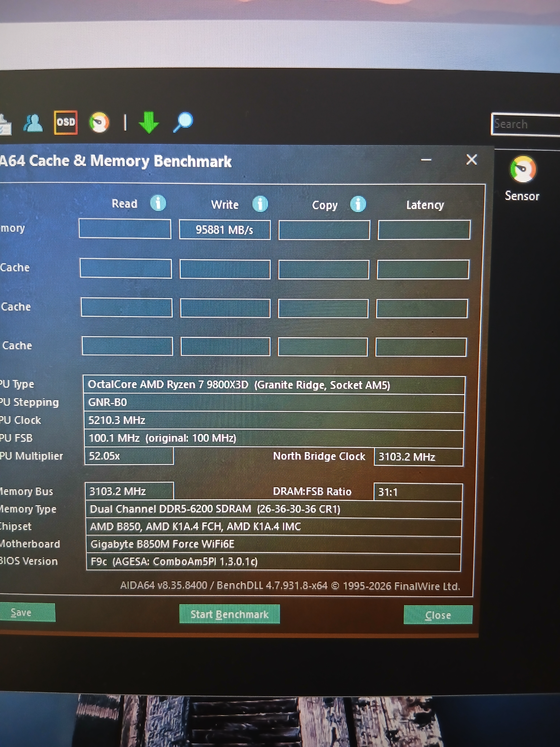
Task: Click the empty Memory Latency result box
Action: point(424,230)
